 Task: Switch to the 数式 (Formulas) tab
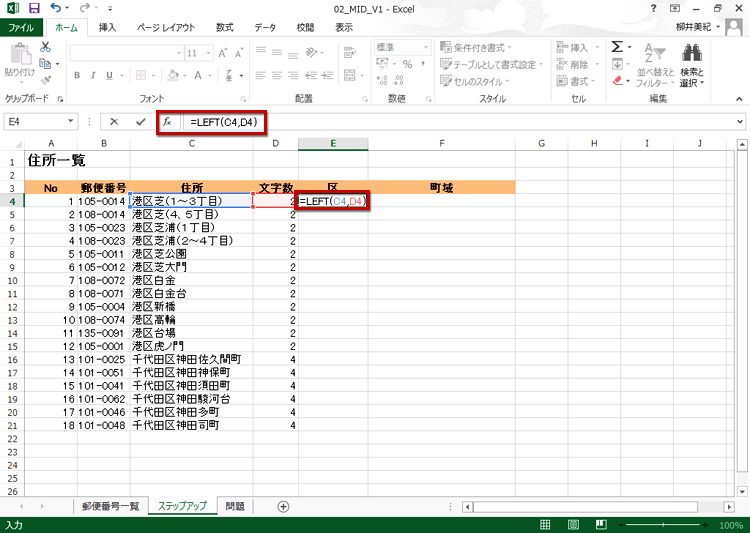coord(224,27)
